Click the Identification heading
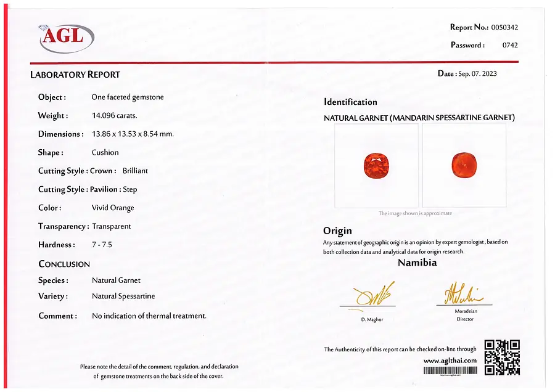 [x=350, y=102]
